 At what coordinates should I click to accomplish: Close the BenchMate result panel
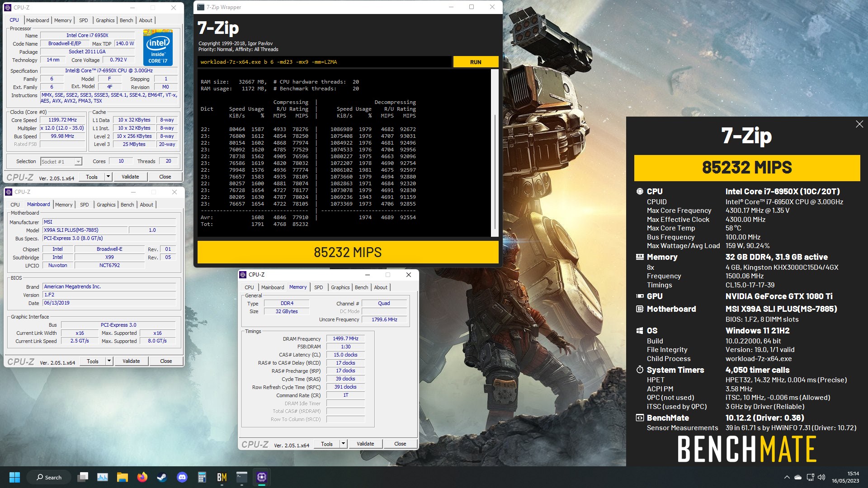[859, 124]
